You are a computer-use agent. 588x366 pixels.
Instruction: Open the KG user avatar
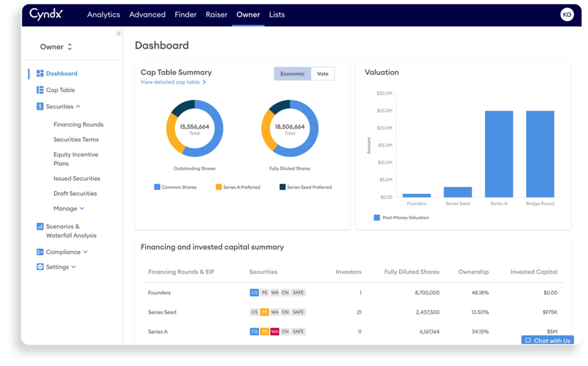(567, 15)
